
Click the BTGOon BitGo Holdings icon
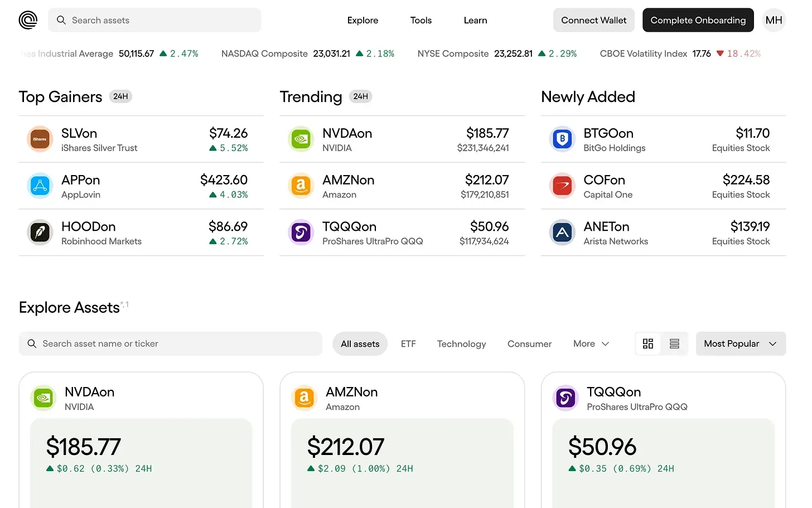pos(562,139)
